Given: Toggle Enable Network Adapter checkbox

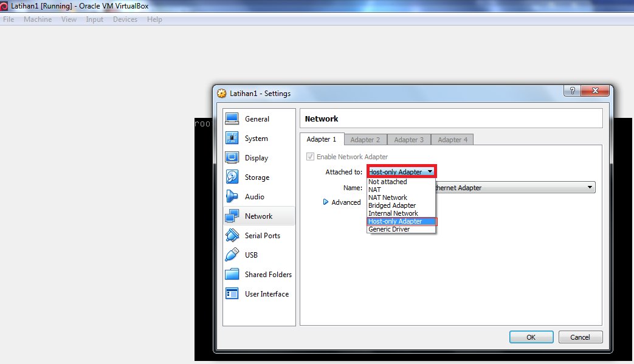Looking at the screenshot, I should [x=310, y=156].
